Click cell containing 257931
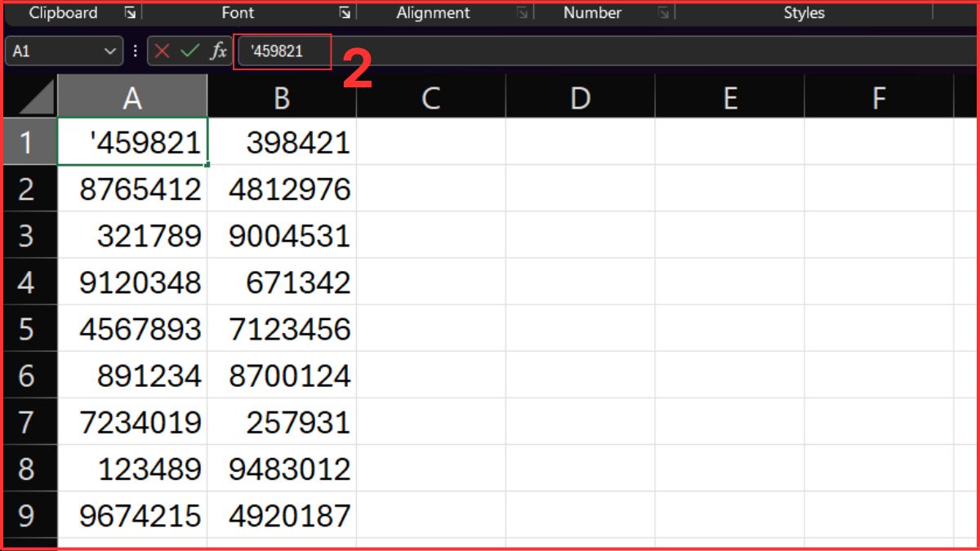 [x=282, y=421]
